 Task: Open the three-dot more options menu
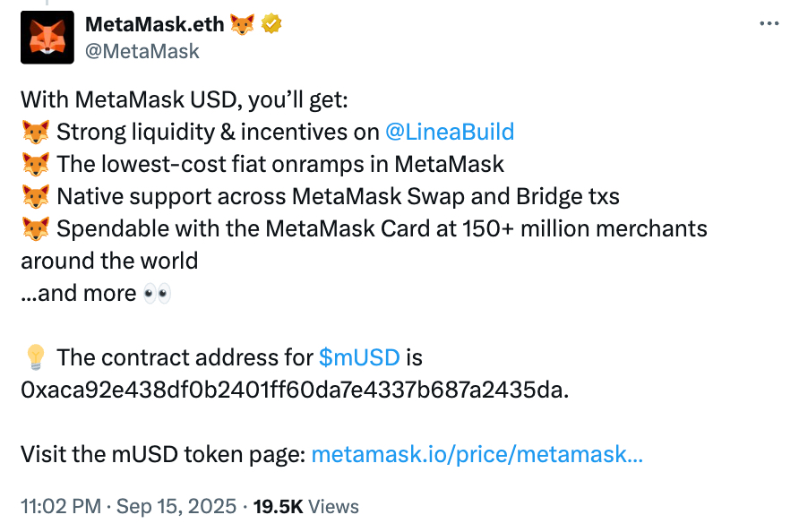pyautogui.click(x=769, y=23)
